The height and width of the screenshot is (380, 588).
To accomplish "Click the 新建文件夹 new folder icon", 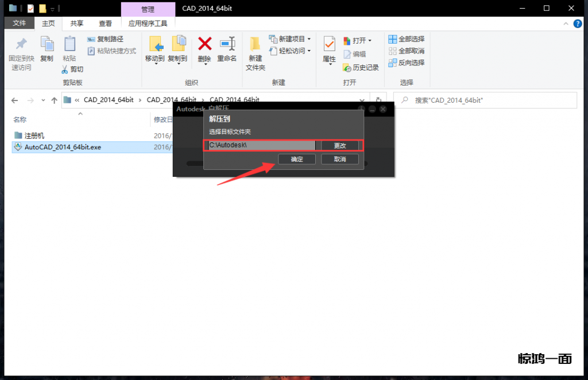I will pyautogui.click(x=256, y=44).
